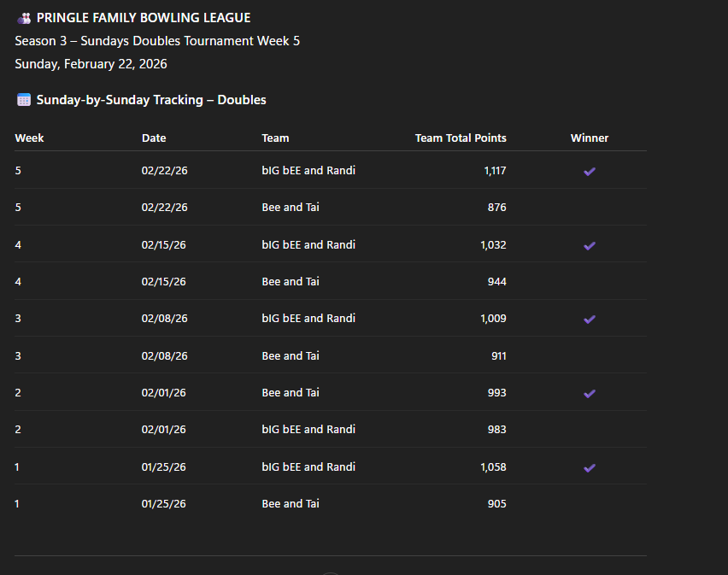
Task: Click the calendar icon beside Sunday-by-Sunday Tracking
Action: pyautogui.click(x=24, y=100)
